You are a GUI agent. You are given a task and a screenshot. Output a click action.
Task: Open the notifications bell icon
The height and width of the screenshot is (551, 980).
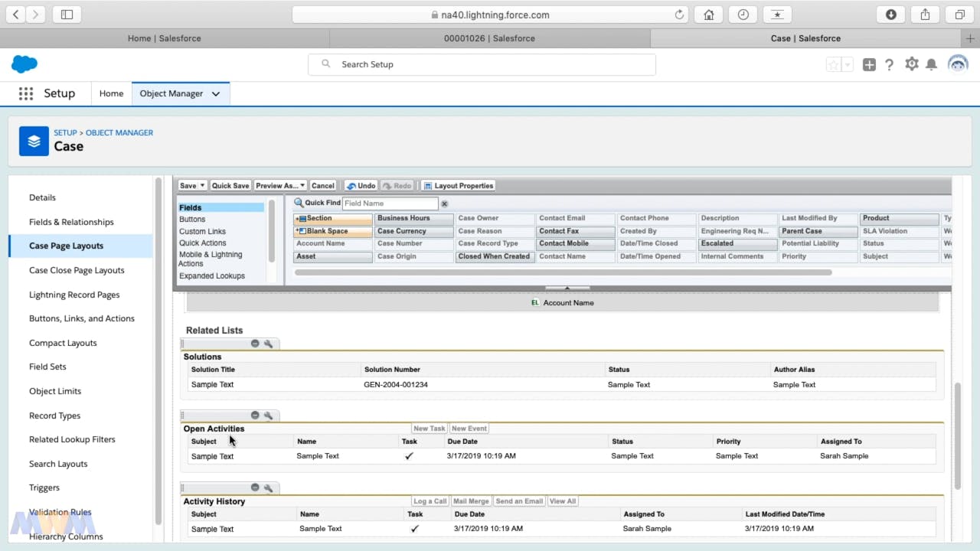tap(932, 64)
